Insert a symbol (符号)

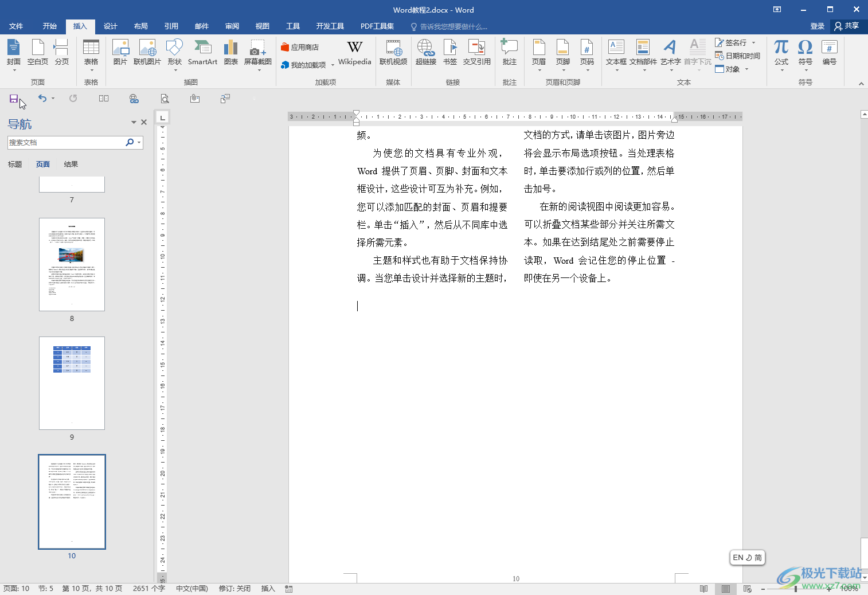pyautogui.click(x=806, y=55)
